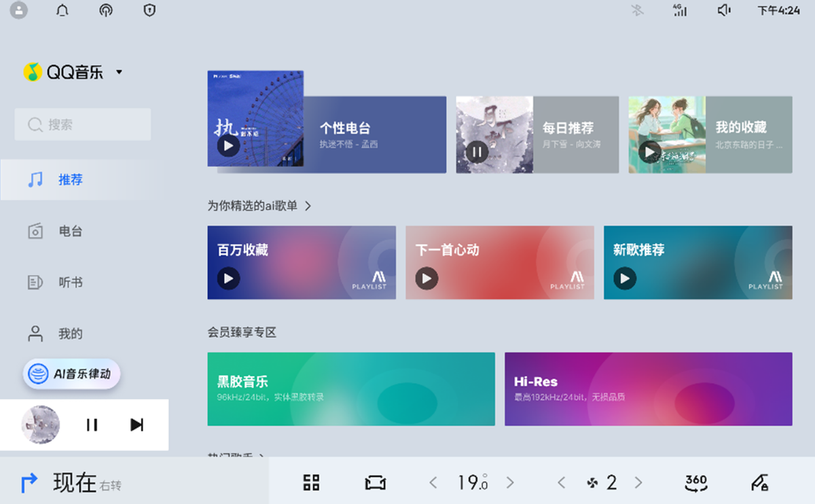Open the notification bell icon

point(62,10)
